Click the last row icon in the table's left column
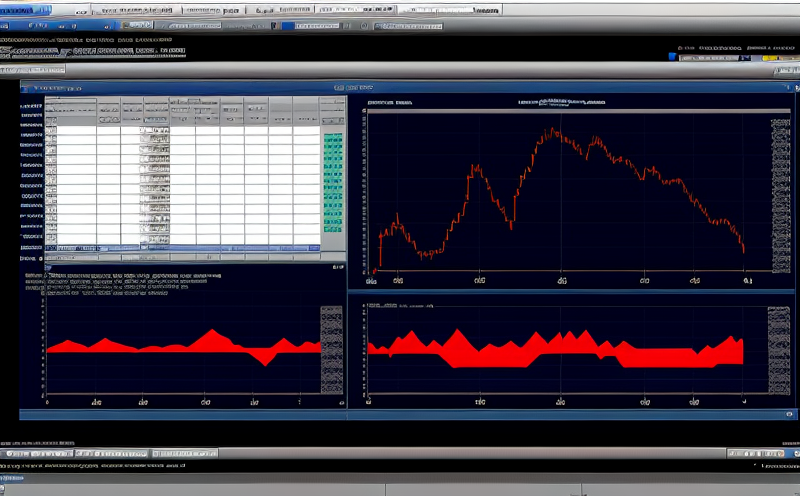The image size is (800, 496). (x=51, y=236)
